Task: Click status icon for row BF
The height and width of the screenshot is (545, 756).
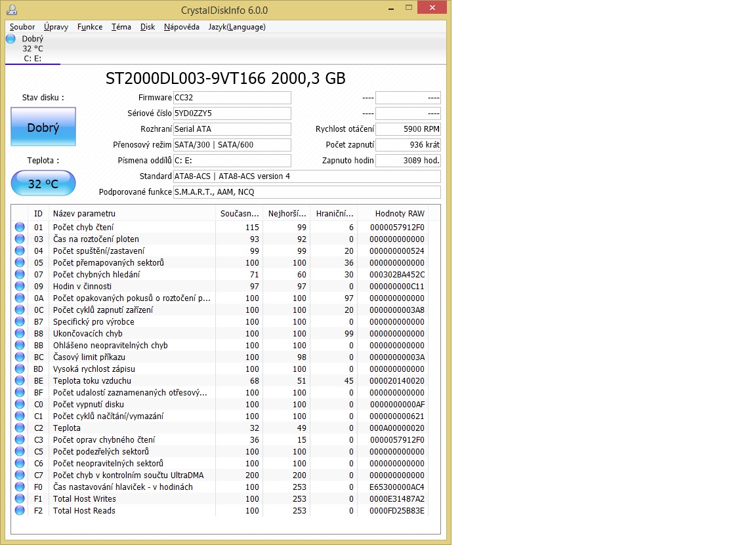Action: pos(20,392)
